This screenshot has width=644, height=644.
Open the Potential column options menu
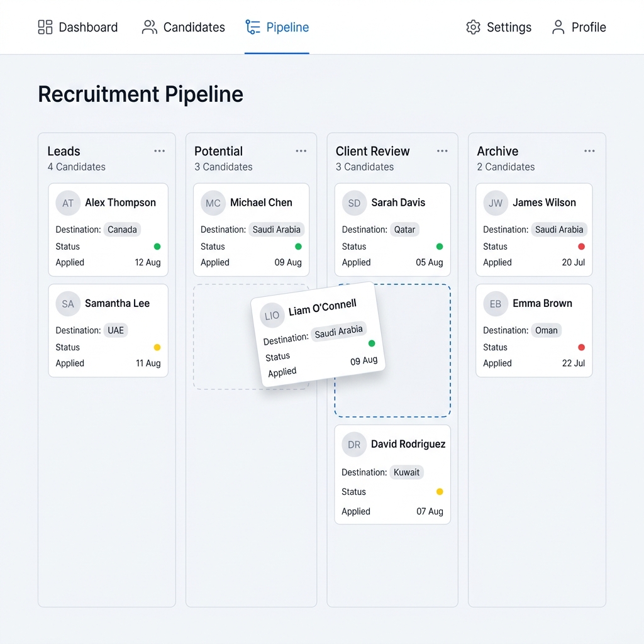click(x=301, y=151)
